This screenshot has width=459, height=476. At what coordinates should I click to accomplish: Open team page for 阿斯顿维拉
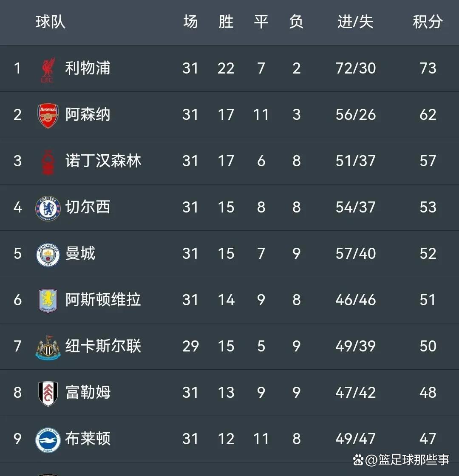103,300
